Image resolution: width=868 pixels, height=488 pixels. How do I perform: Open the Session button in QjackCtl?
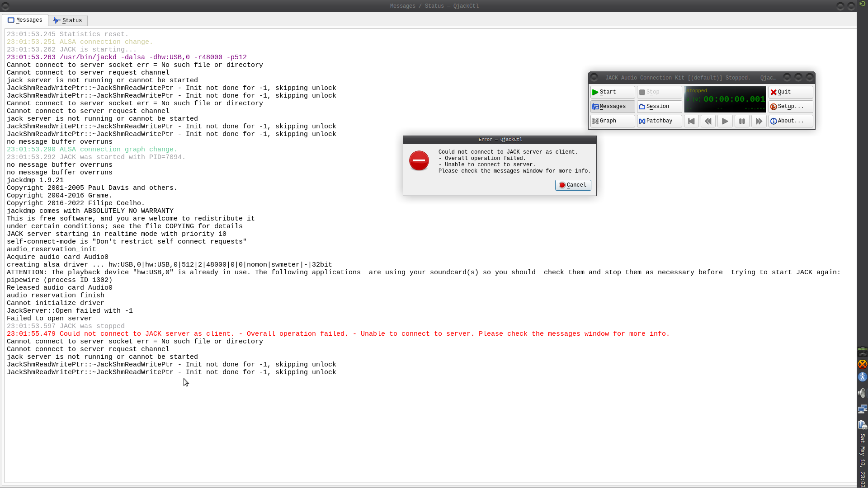pyautogui.click(x=659, y=107)
